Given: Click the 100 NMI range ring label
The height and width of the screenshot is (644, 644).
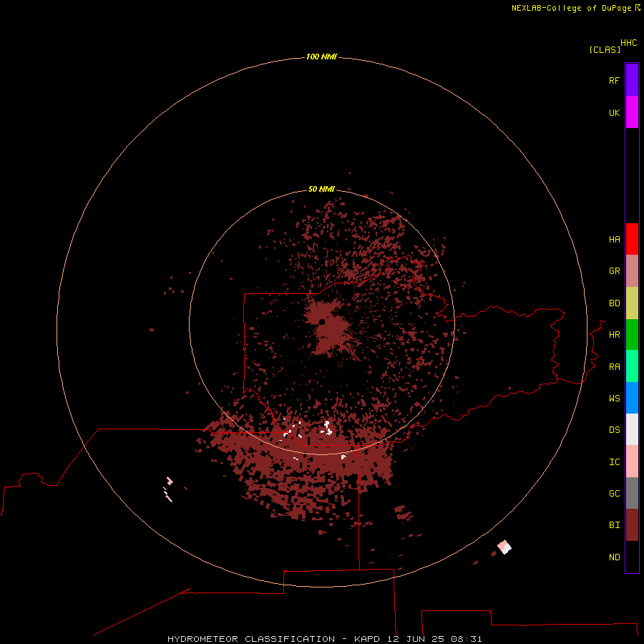Looking at the screenshot, I should click(321, 57).
